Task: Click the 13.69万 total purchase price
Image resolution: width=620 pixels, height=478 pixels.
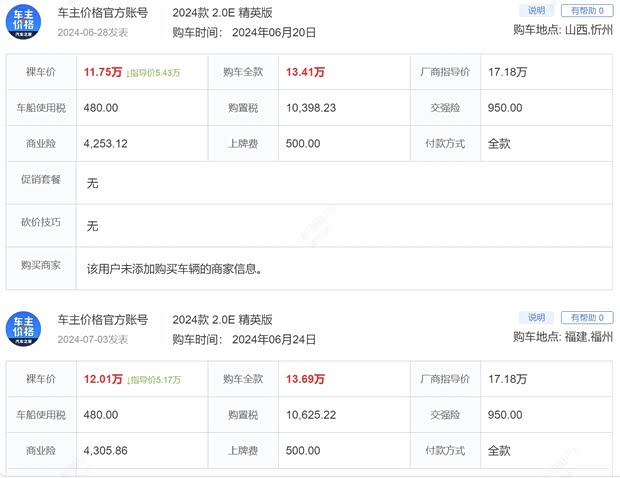Action: (305, 379)
